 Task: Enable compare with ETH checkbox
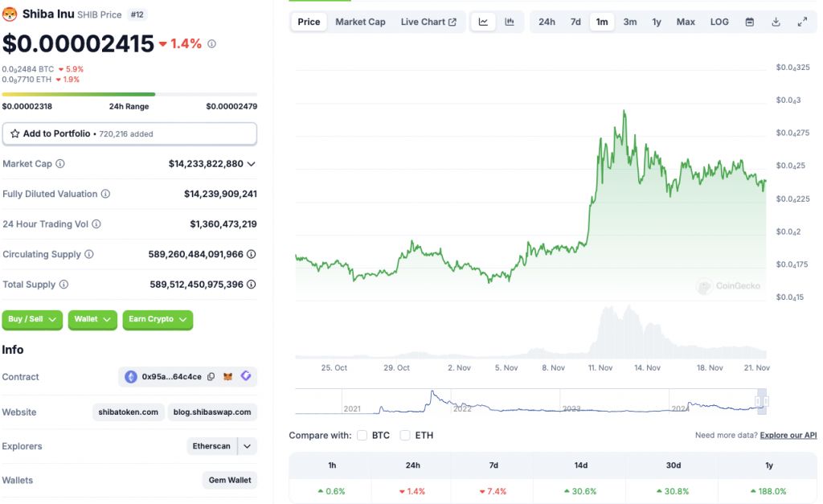pos(405,435)
